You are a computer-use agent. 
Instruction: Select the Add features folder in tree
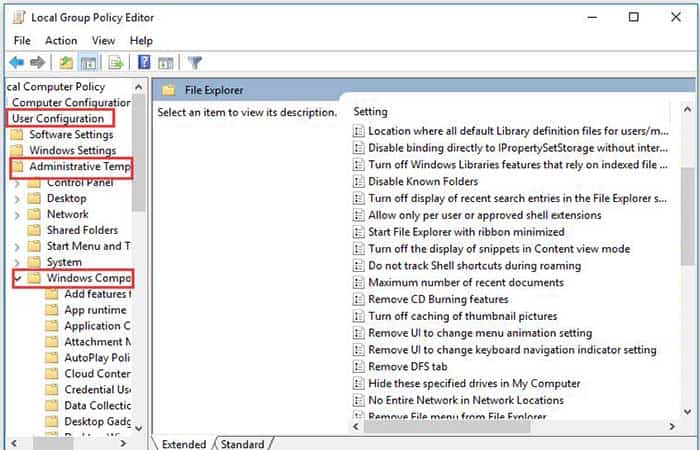[98, 294]
